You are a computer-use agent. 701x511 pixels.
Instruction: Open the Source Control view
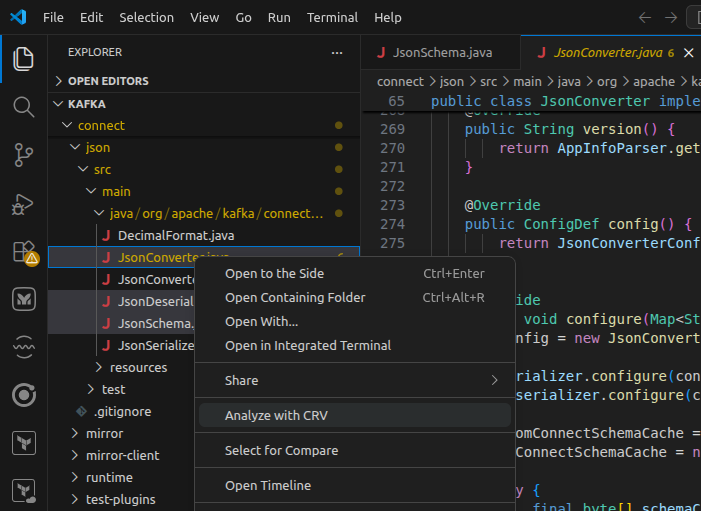[x=23, y=155]
